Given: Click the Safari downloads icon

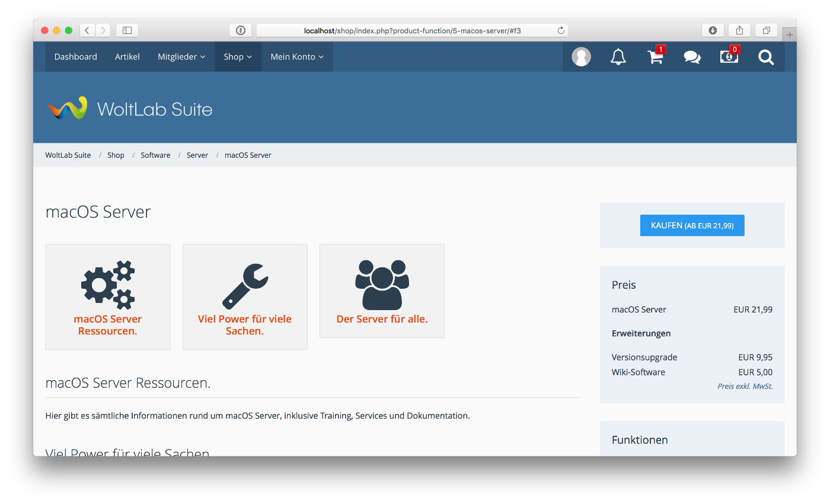Looking at the screenshot, I should [713, 30].
